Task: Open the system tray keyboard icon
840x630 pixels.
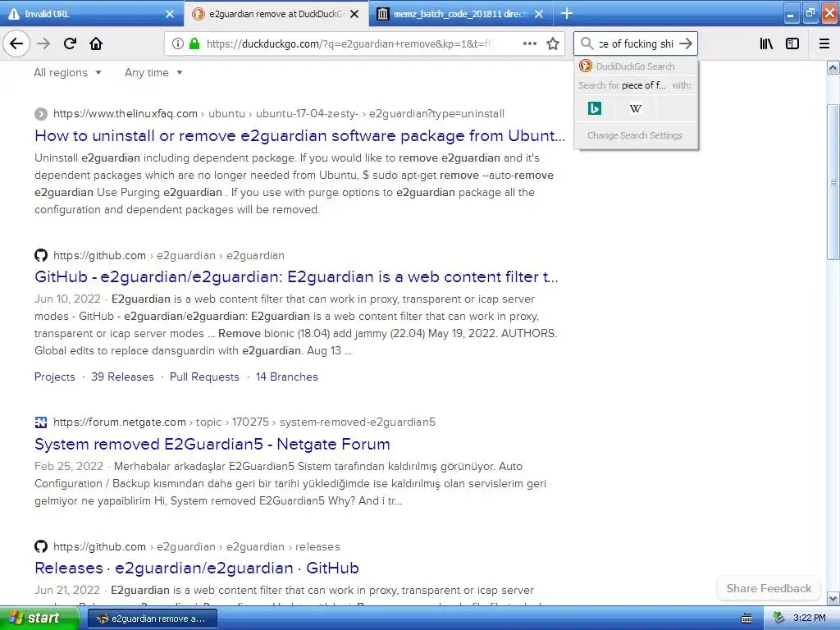Action: (x=746, y=619)
